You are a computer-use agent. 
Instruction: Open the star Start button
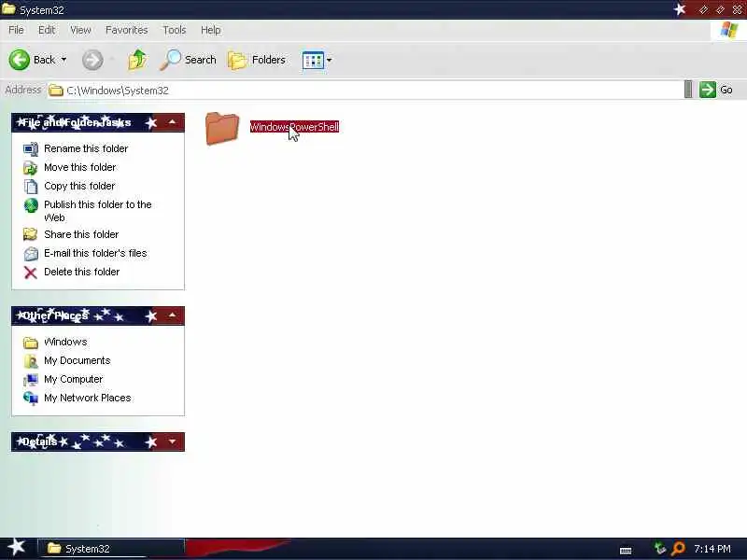click(17, 547)
